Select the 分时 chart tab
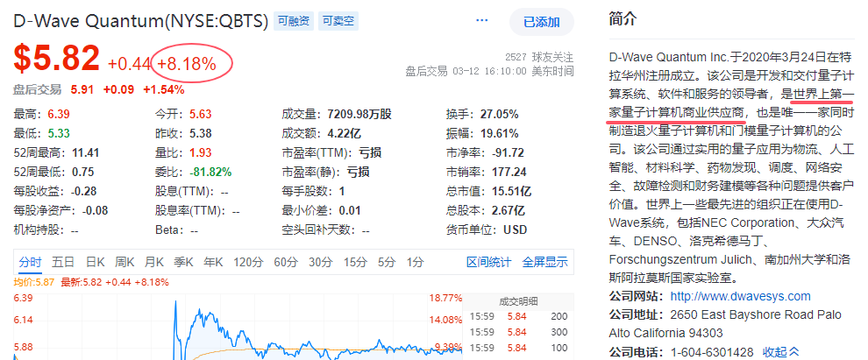 click(30, 262)
